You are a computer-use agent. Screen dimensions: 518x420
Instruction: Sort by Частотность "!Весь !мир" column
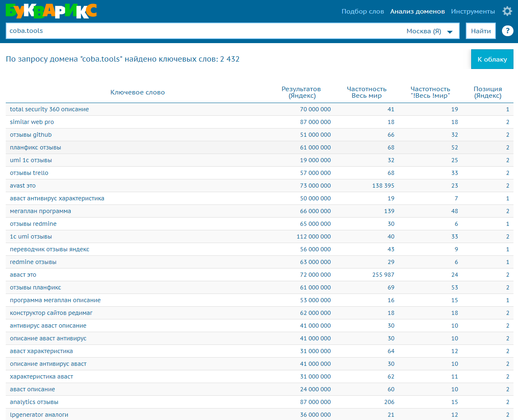click(430, 92)
